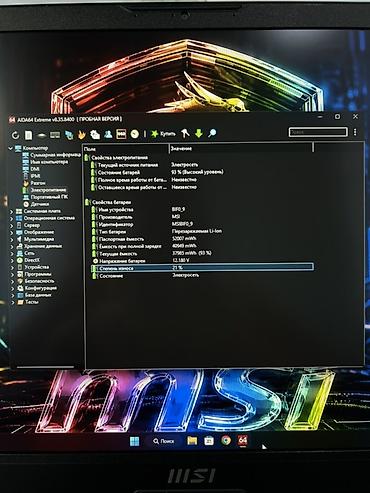The width and height of the screenshot is (370, 493).
Task: Click the Купить buy button
Action: click(163, 134)
